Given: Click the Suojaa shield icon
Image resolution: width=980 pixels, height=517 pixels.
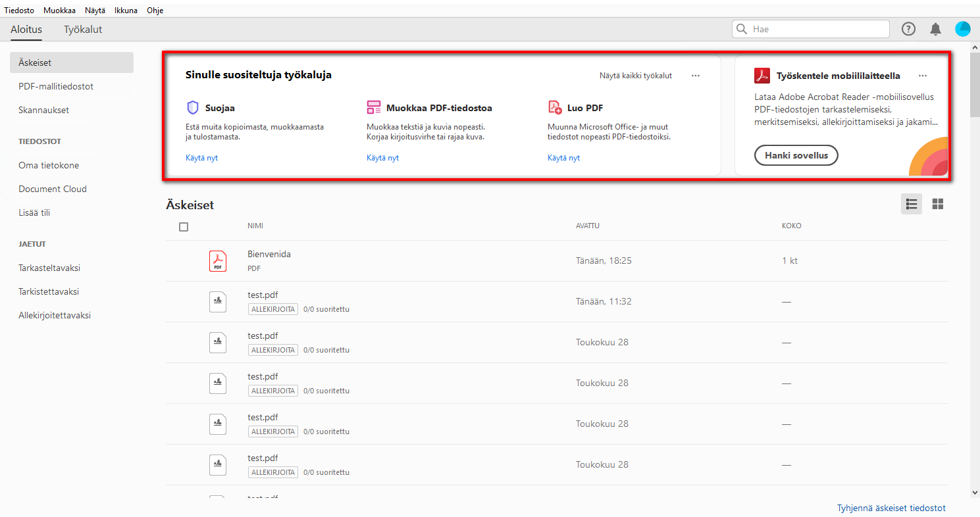Looking at the screenshot, I should tap(193, 108).
